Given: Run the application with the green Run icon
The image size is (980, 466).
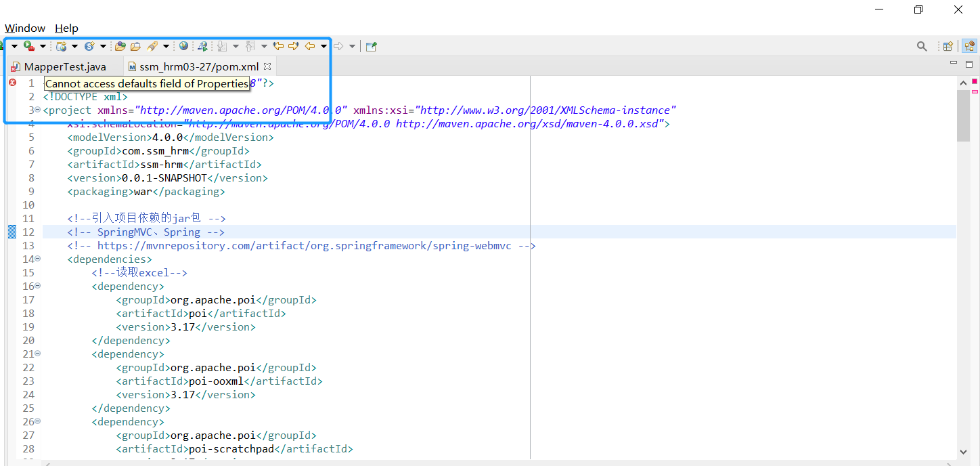Looking at the screenshot, I should click(26, 45).
